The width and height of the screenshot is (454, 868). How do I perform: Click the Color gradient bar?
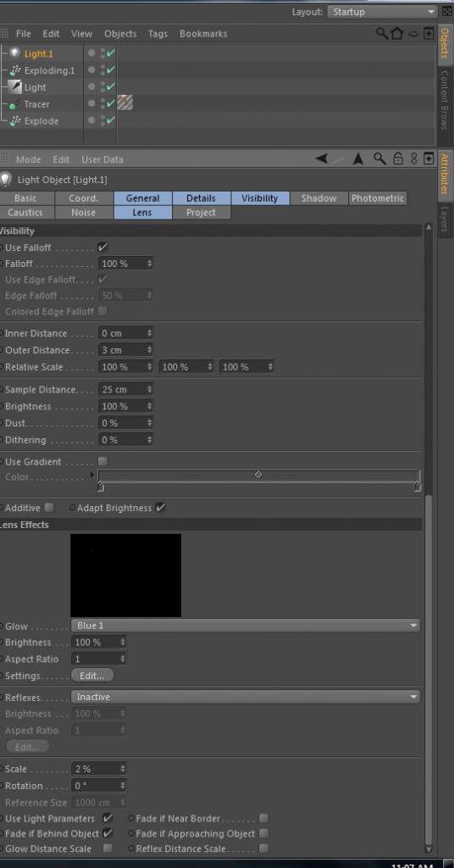coord(259,476)
